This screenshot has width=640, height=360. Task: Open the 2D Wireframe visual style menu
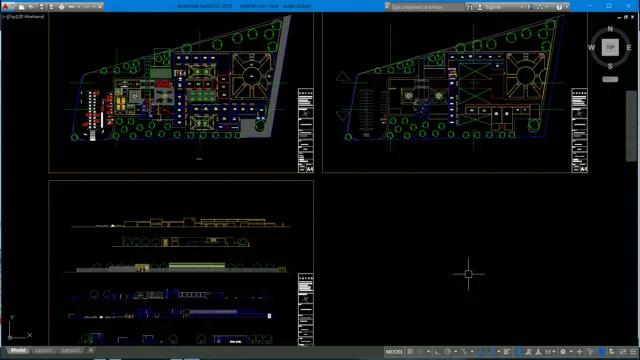[x=29, y=17]
